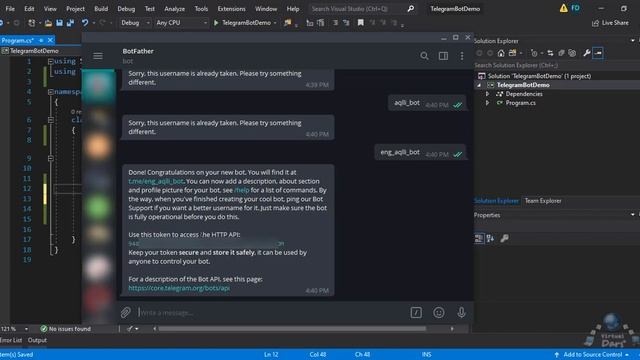
Task: Close the Program.cs tab
Action: [x=50, y=40]
